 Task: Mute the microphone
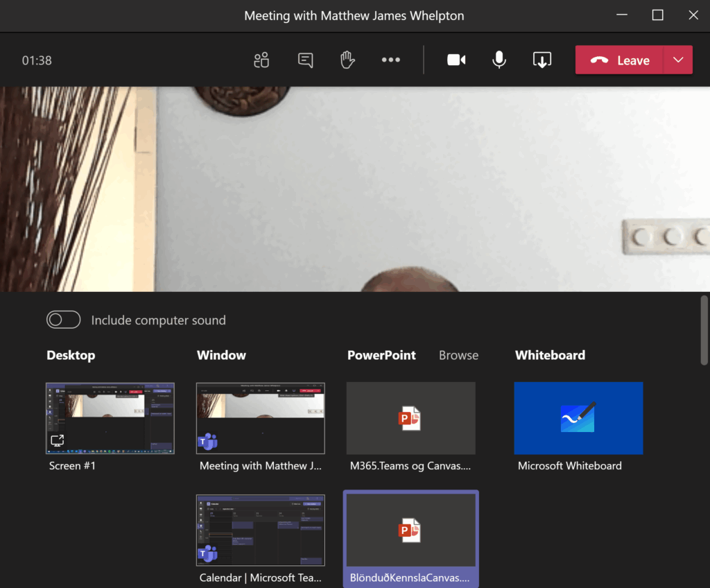coord(499,60)
